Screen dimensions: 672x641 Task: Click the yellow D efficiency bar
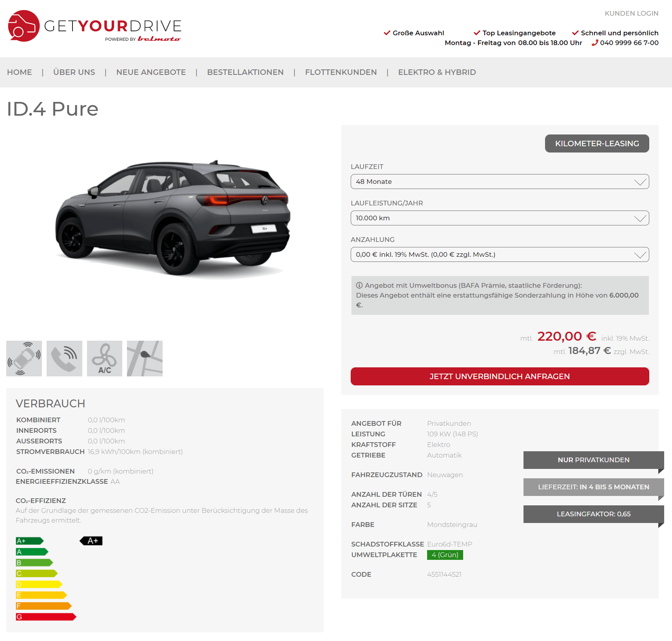coord(39,584)
